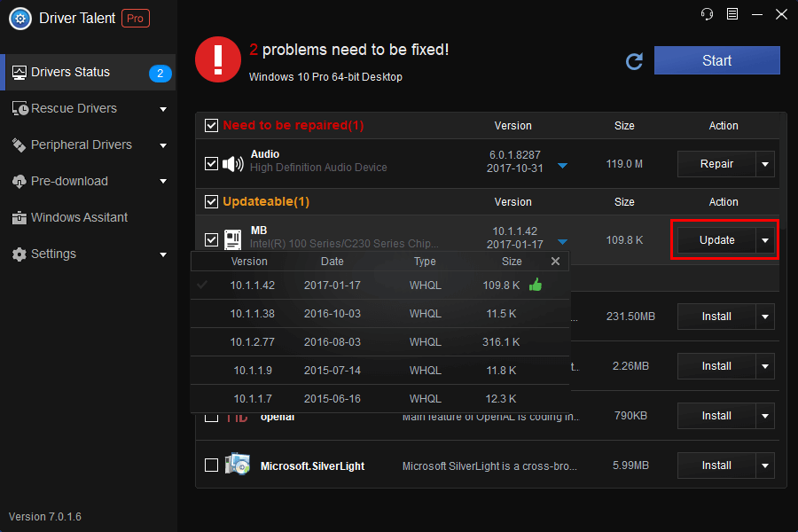798x532 pixels.
Task: Check the Microsoft SilverLight checkbox
Action: [x=211, y=465]
